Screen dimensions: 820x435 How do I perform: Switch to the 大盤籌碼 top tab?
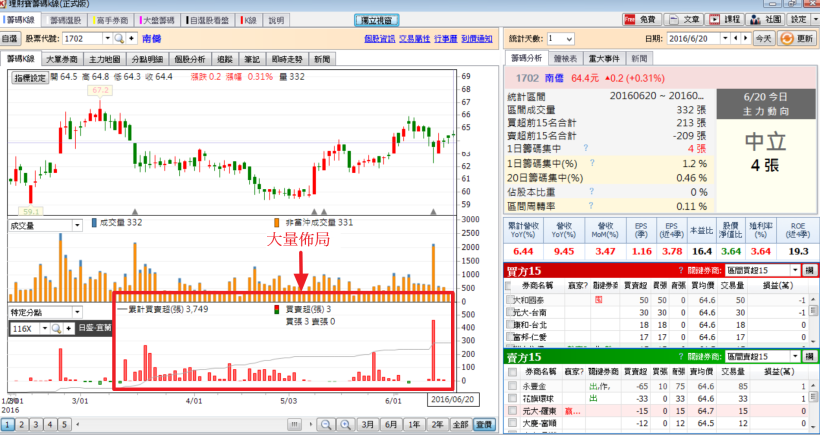157,20
